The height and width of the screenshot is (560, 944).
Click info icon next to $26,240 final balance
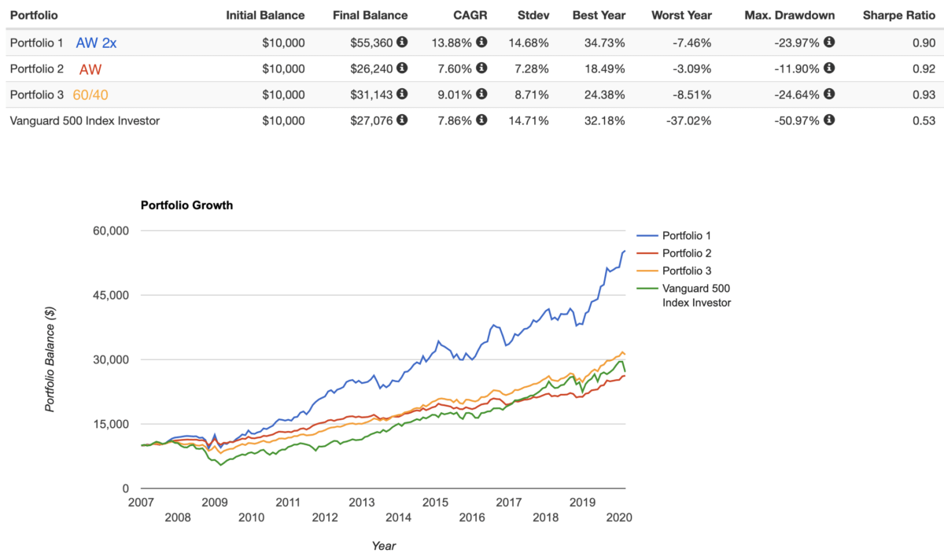pos(403,68)
